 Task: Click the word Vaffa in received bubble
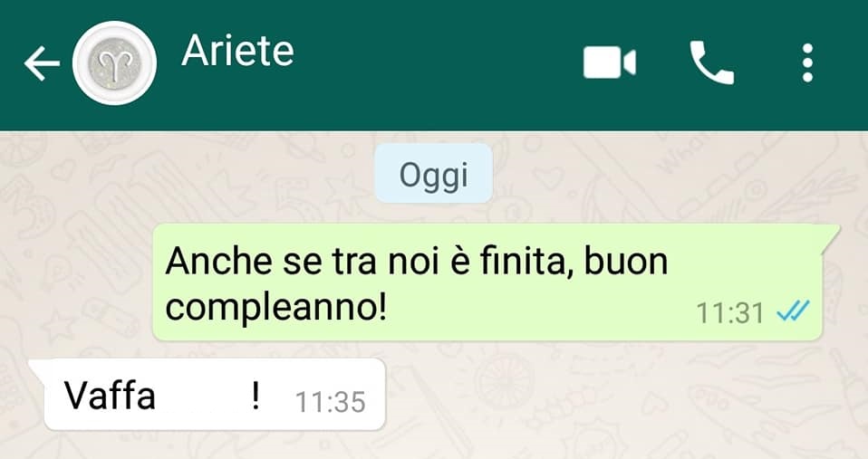(x=110, y=396)
